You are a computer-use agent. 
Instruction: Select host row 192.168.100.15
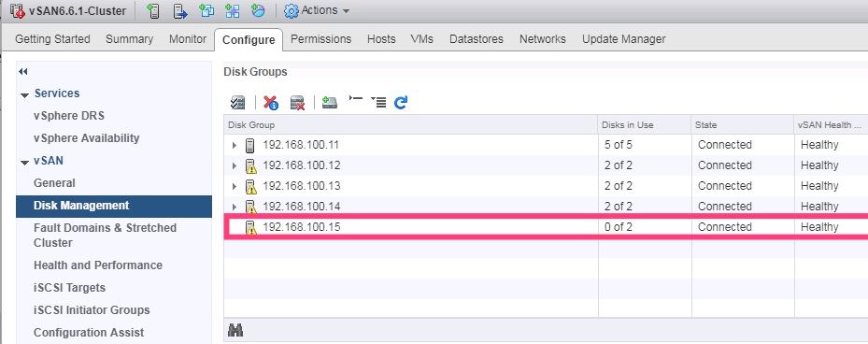(x=546, y=227)
